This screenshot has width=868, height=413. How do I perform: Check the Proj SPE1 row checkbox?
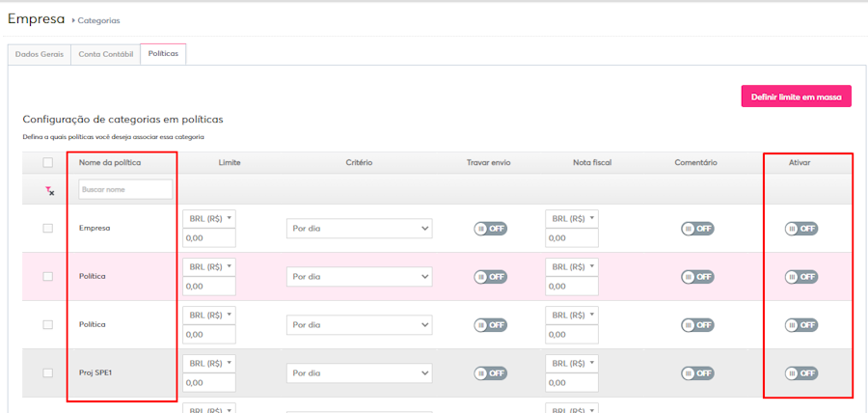(x=48, y=373)
